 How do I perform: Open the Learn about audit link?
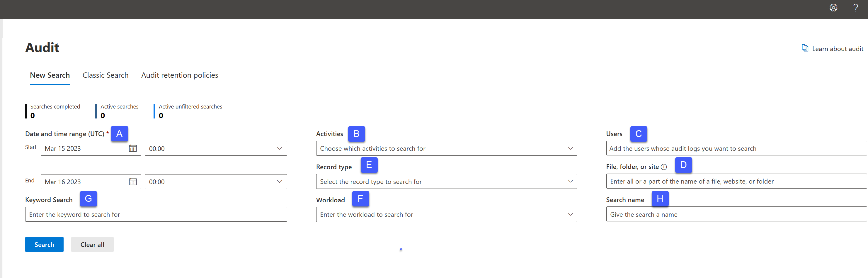838,48
